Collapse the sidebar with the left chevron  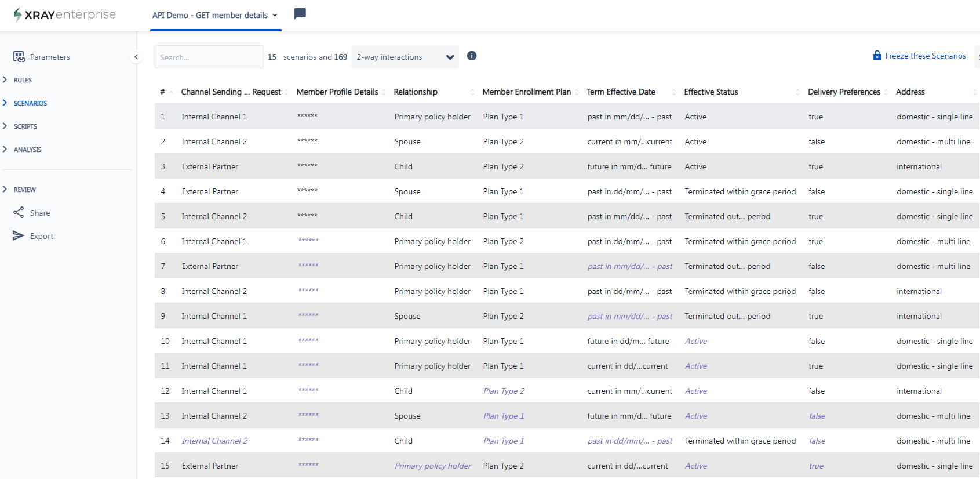point(136,57)
